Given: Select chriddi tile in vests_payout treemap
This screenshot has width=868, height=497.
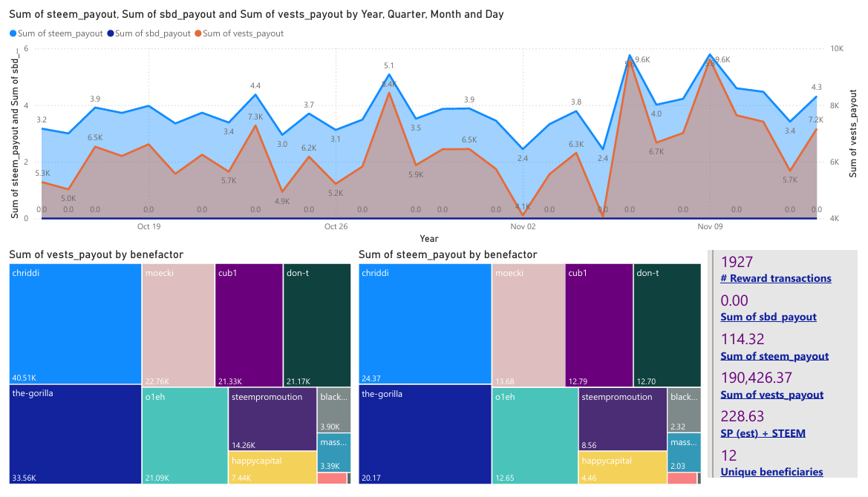Looking at the screenshot, I should (75, 324).
